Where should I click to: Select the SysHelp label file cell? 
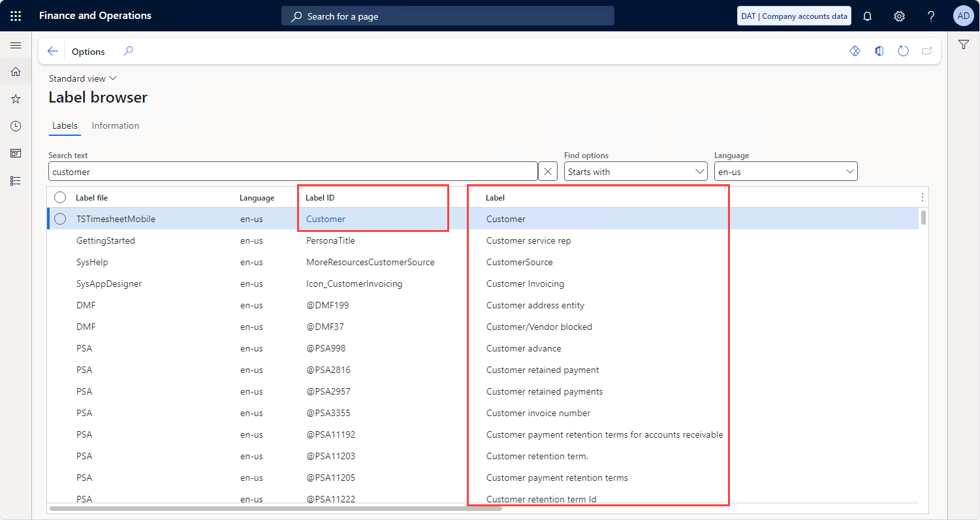pos(92,262)
